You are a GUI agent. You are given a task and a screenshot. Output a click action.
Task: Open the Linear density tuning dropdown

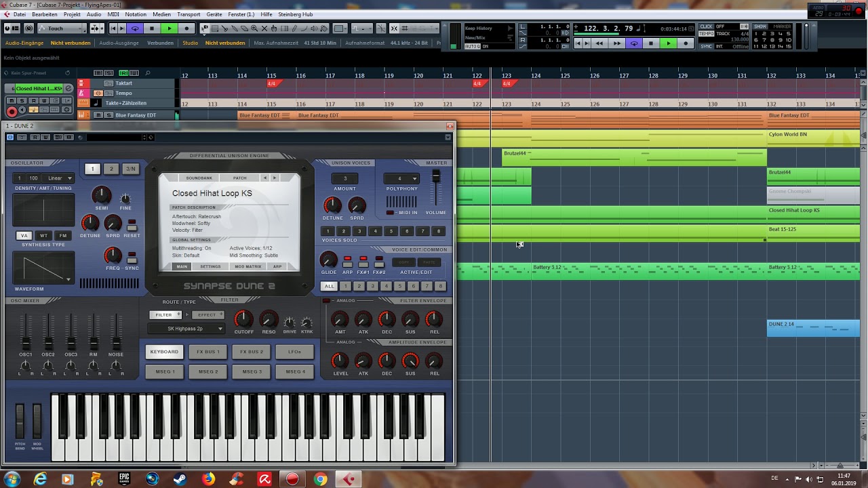coord(60,178)
